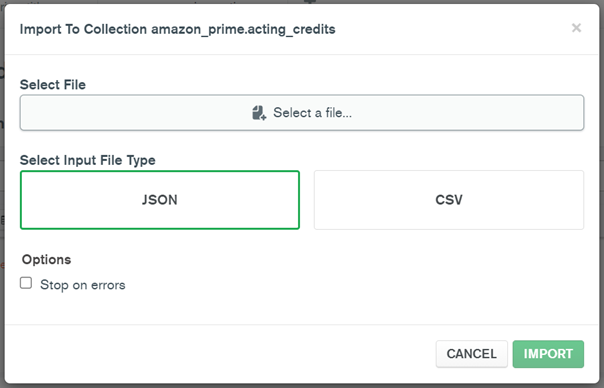Click the Select Input File Type heading
The width and height of the screenshot is (604, 388).
point(88,160)
